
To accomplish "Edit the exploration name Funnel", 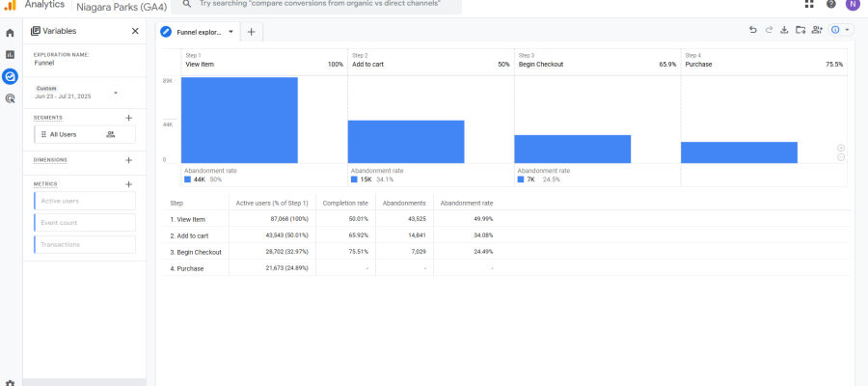I will (x=44, y=63).
